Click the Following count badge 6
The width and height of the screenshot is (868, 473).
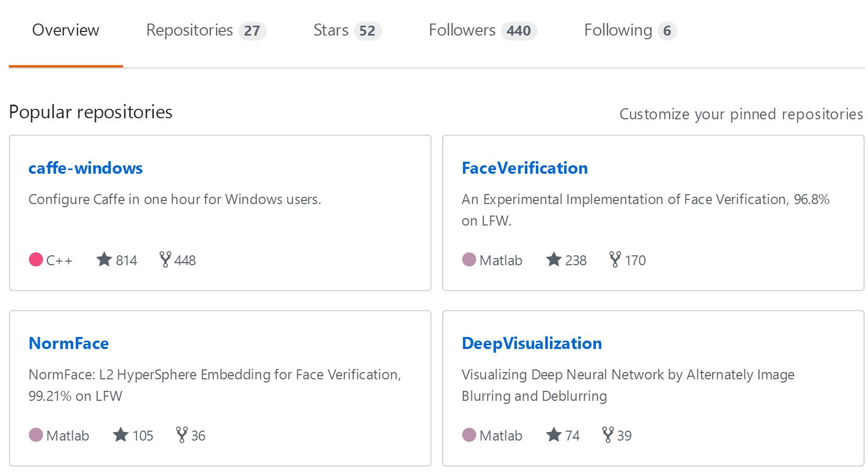(667, 31)
